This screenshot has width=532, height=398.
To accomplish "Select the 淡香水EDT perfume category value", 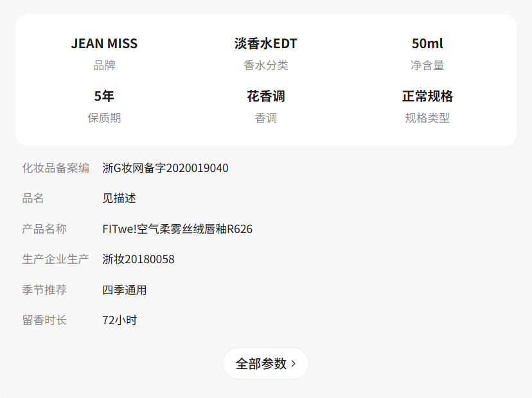I will tap(265, 44).
